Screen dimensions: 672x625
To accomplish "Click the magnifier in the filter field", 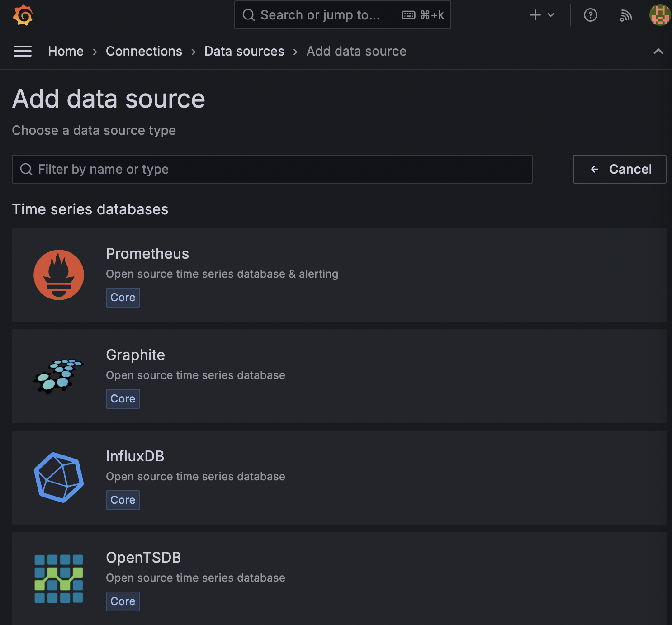I will click(26, 169).
